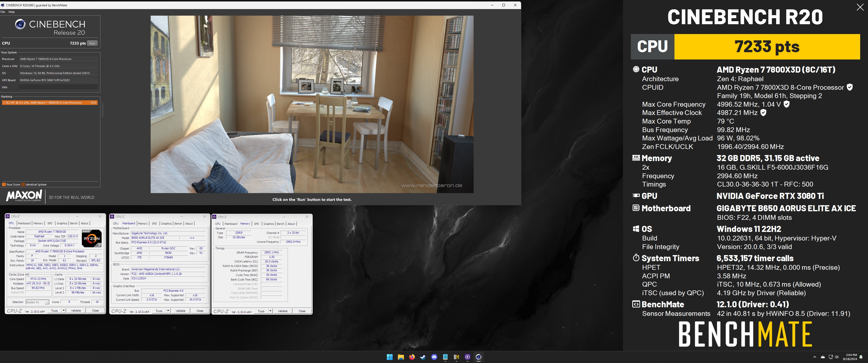
Task: Click BenchMate System Timers stopwatch icon
Action: [636, 258]
